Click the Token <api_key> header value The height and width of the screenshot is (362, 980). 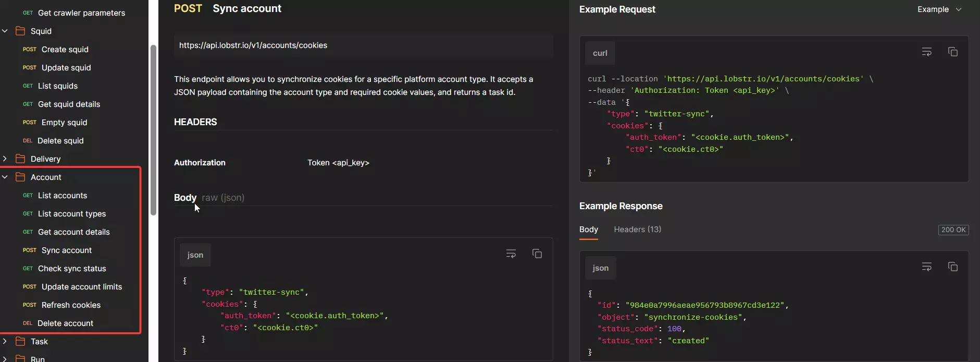pyautogui.click(x=338, y=162)
